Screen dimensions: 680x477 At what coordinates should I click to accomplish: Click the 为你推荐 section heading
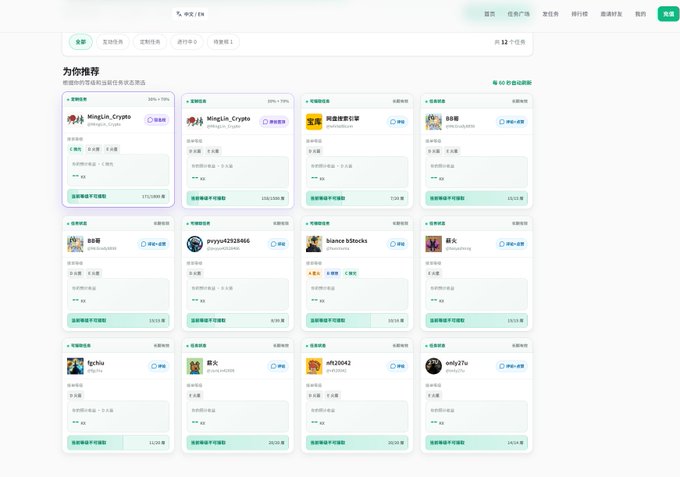click(x=81, y=71)
